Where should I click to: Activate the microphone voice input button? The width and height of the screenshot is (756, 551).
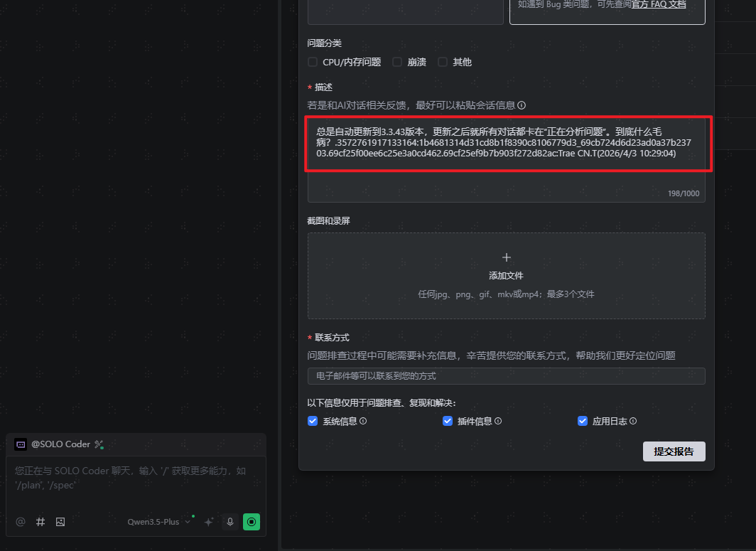(x=229, y=522)
